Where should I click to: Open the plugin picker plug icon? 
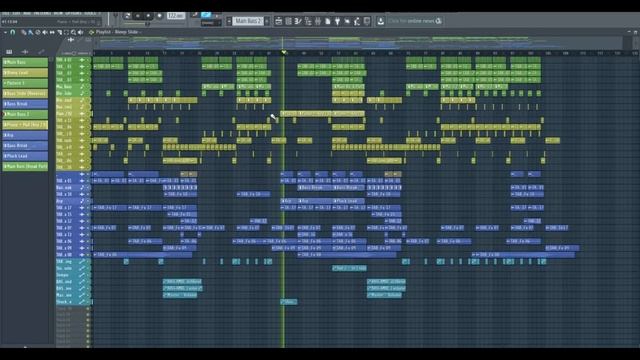337,21
